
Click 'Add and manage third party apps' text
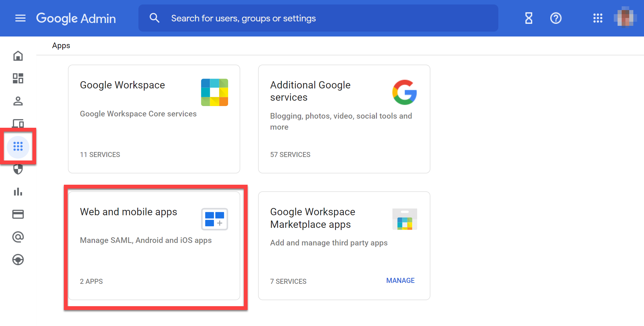tap(329, 243)
